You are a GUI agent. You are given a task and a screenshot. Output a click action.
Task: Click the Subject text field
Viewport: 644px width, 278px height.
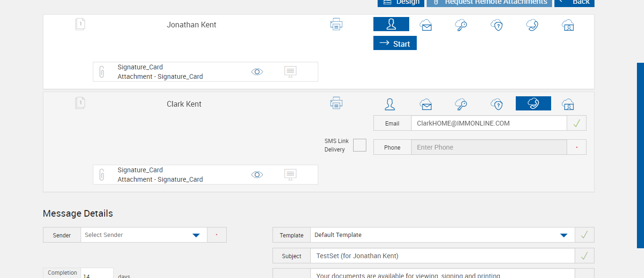click(x=442, y=256)
